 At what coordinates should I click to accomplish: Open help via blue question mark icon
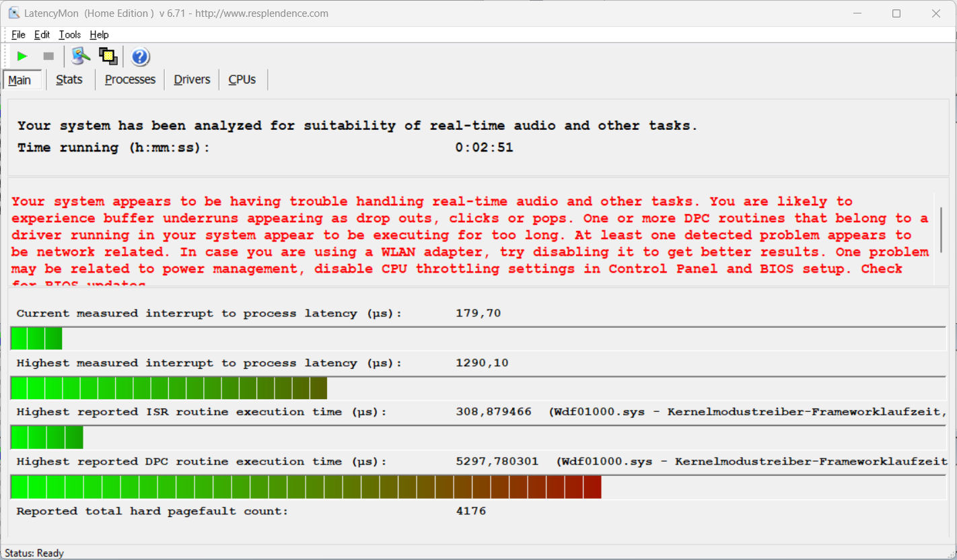point(140,57)
